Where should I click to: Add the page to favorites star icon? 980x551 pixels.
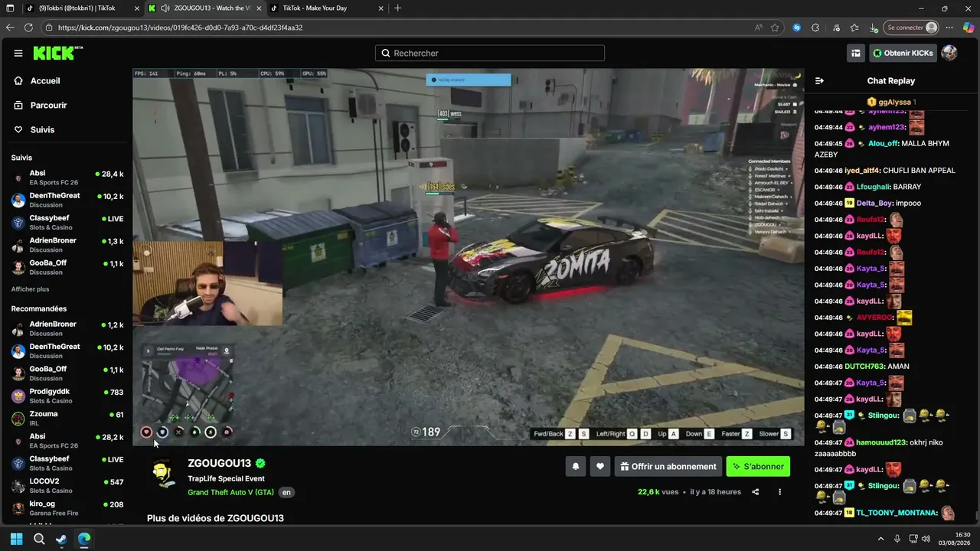point(775,28)
